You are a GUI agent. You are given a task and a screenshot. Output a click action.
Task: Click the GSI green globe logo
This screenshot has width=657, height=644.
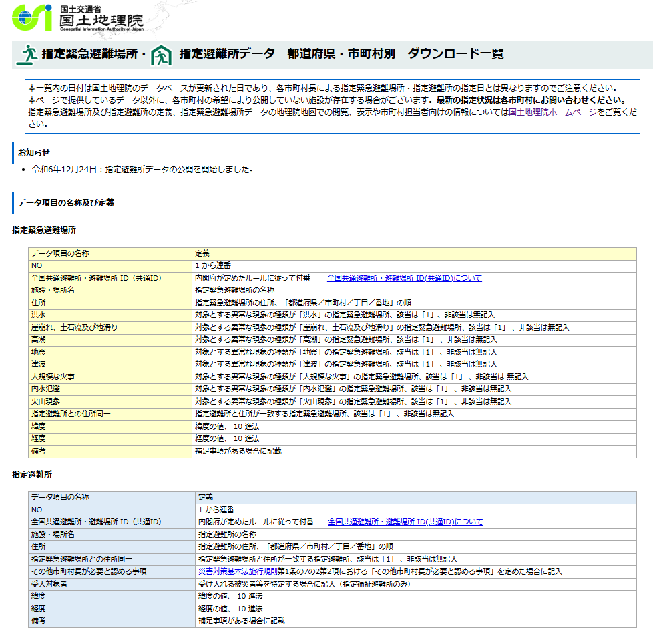pos(32,18)
